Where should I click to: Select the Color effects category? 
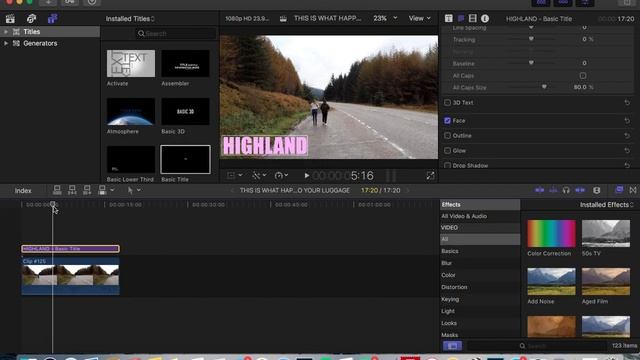tap(448, 275)
